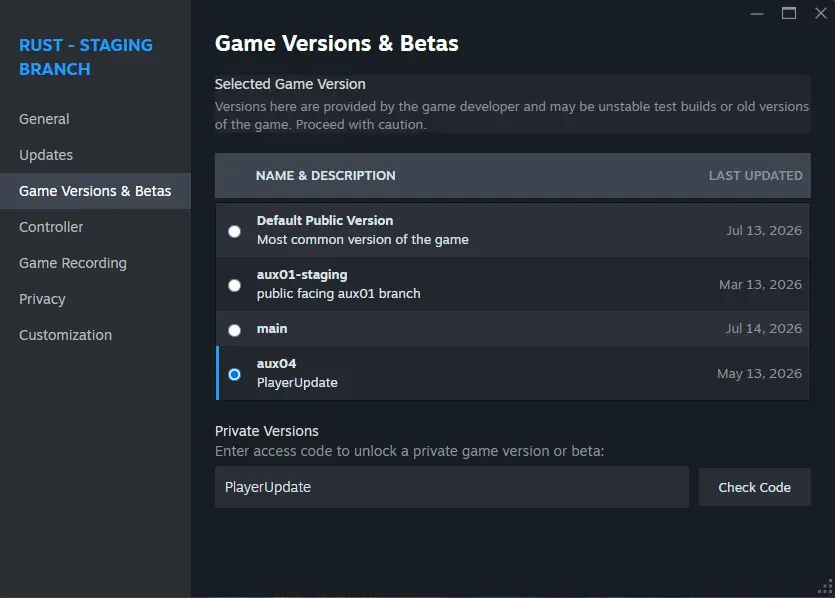Click the 'Mar 13, 2026' date
The height and width of the screenshot is (598, 835).
click(x=760, y=285)
